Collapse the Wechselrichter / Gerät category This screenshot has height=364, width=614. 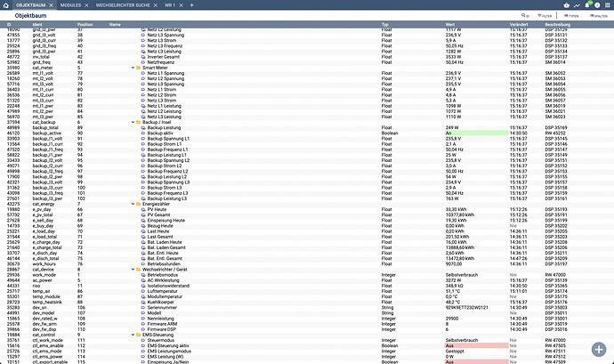pyautogui.click(x=133, y=270)
